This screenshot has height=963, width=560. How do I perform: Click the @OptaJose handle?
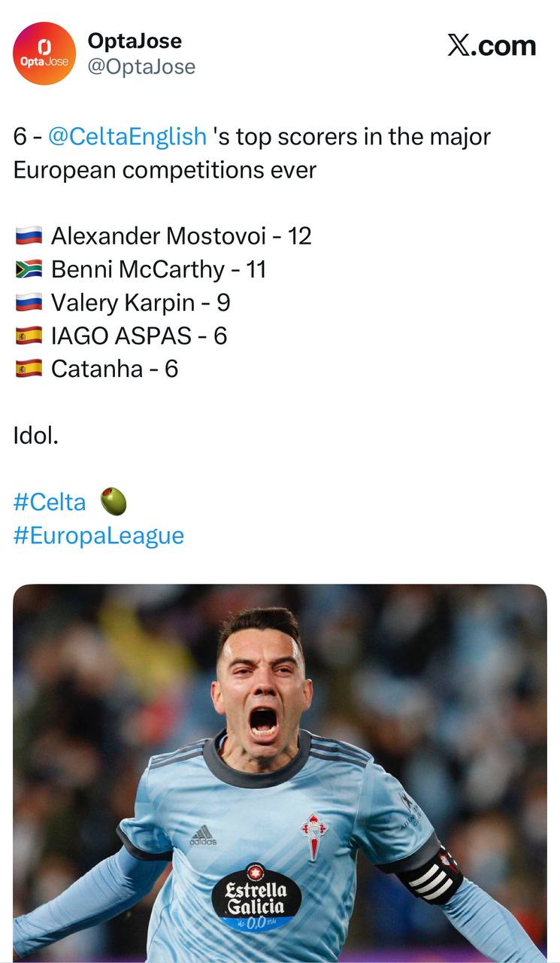(141, 67)
